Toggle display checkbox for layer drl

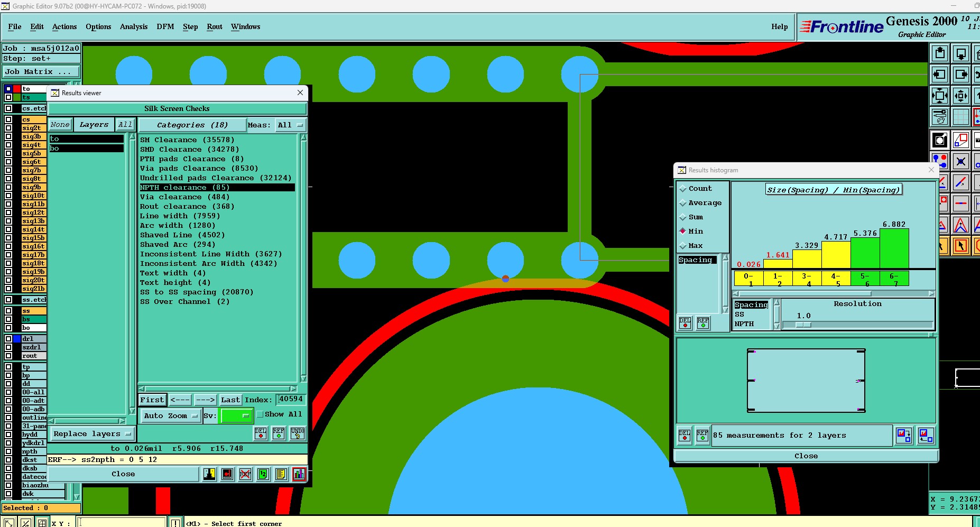8,339
